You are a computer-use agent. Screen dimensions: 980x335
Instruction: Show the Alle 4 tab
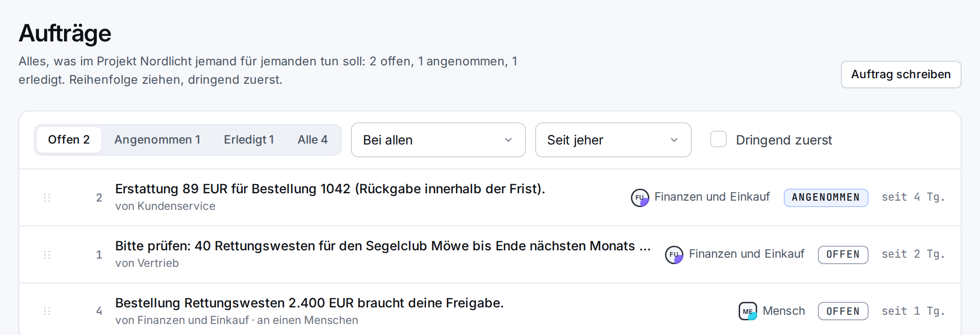[x=313, y=140]
